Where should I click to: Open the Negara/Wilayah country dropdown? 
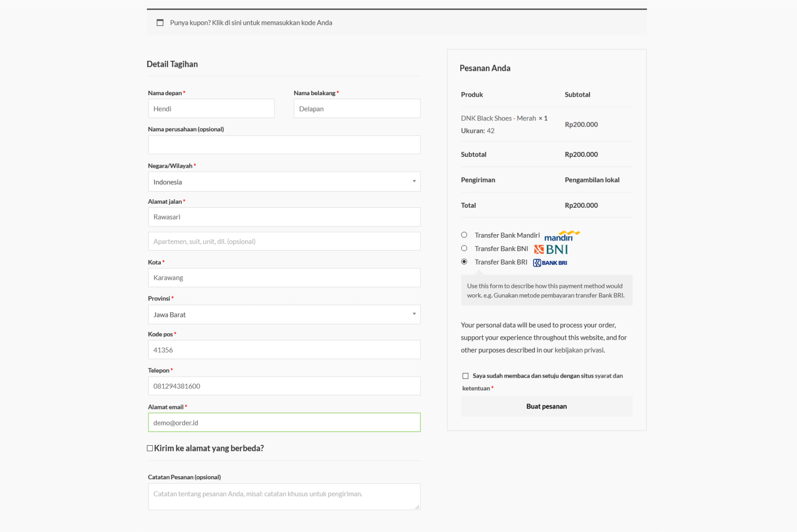pos(284,182)
